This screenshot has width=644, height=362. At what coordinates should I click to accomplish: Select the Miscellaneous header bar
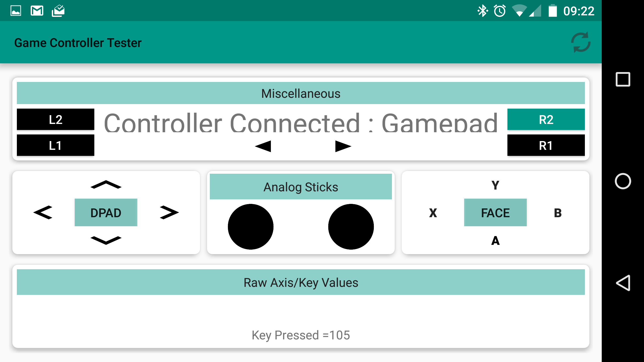301,93
